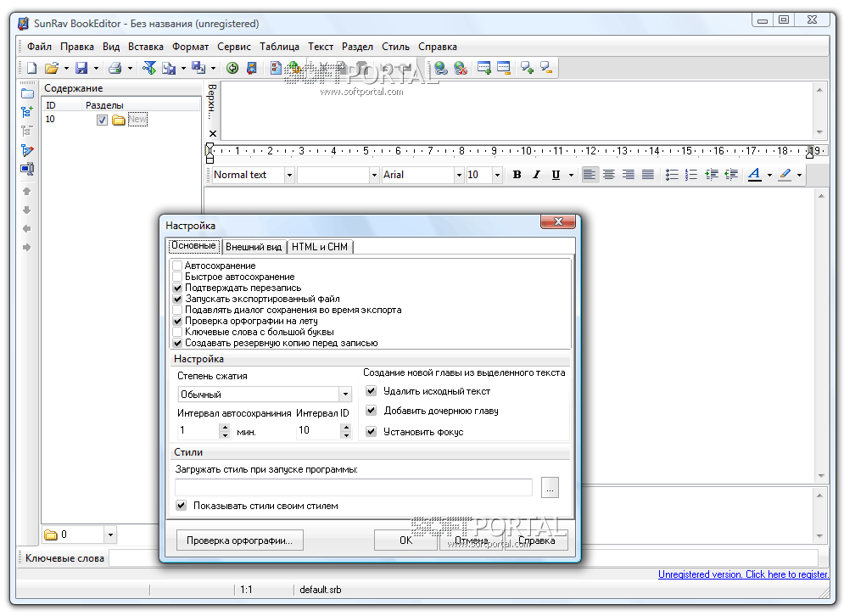
Task: Toggle the bulleted list
Action: click(671, 175)
